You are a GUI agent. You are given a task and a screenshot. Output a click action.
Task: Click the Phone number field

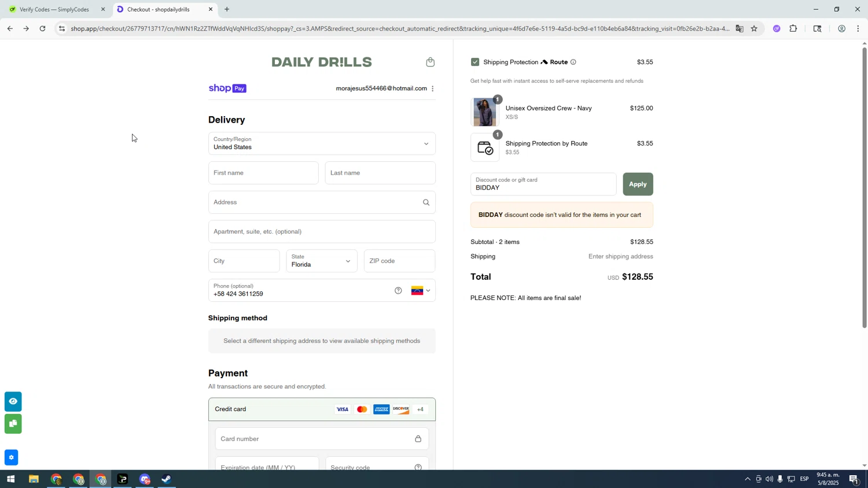[x=322, y=290]
